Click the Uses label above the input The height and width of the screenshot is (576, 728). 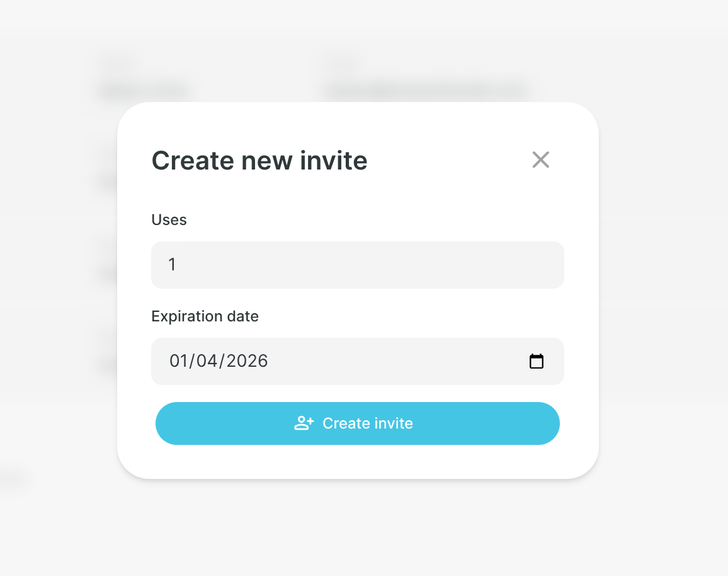169,219
